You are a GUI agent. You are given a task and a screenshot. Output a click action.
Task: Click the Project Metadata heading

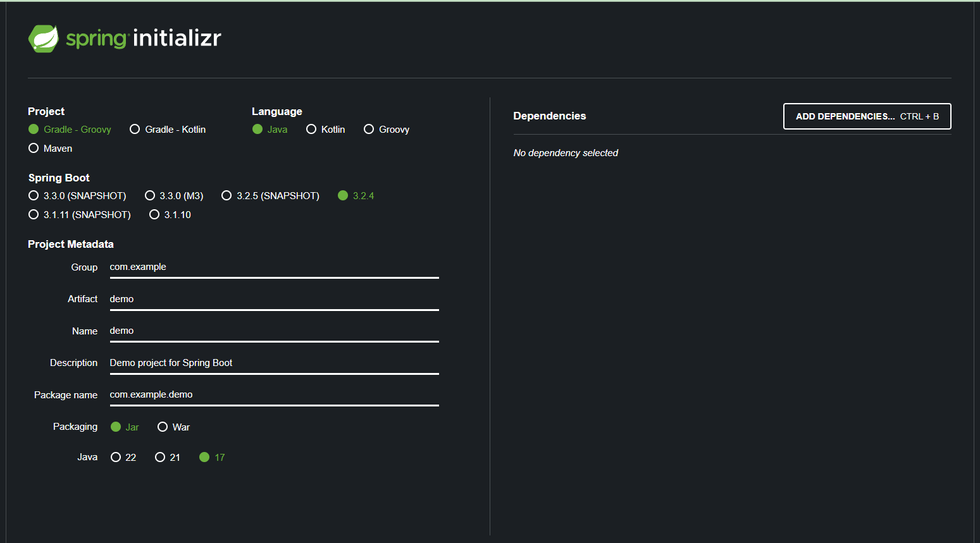[x=71, y=244]
